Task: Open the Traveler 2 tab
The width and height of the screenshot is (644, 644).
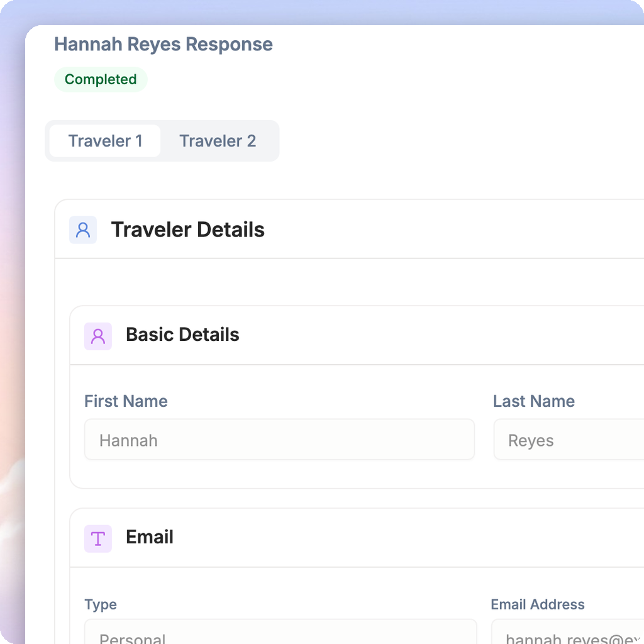Action: click(218, 141)
